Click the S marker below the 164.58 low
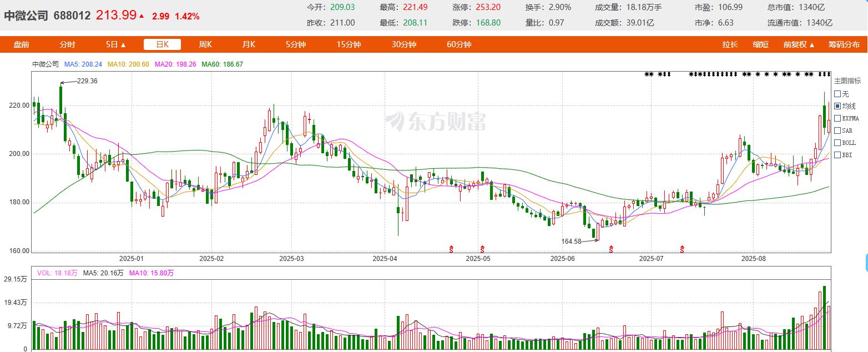 pyautogui.click(x=611, y=249)
